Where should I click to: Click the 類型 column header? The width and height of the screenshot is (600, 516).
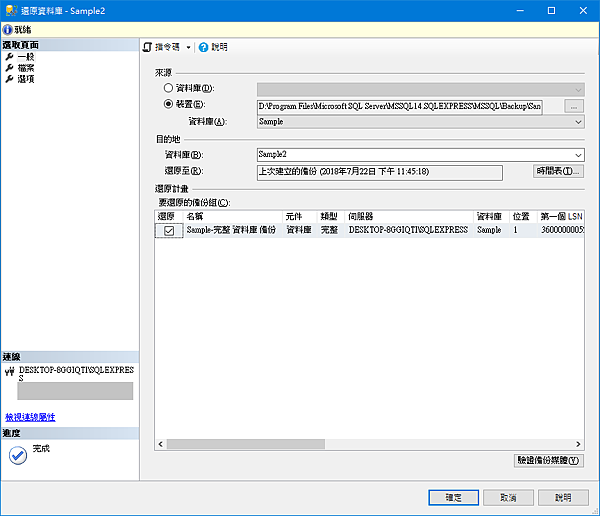pyautogui.click(x=331, y=217)
